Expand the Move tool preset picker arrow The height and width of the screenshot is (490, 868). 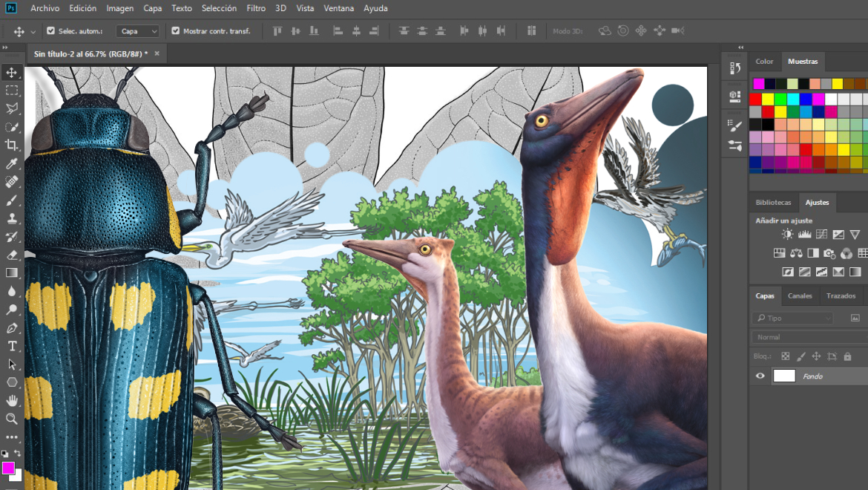pyautogui.click(x=33, y=32)
